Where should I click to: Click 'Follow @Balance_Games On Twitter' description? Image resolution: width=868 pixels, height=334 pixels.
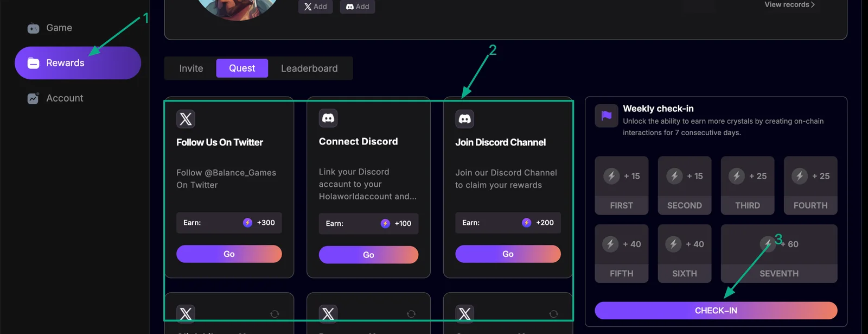[226, 179]
